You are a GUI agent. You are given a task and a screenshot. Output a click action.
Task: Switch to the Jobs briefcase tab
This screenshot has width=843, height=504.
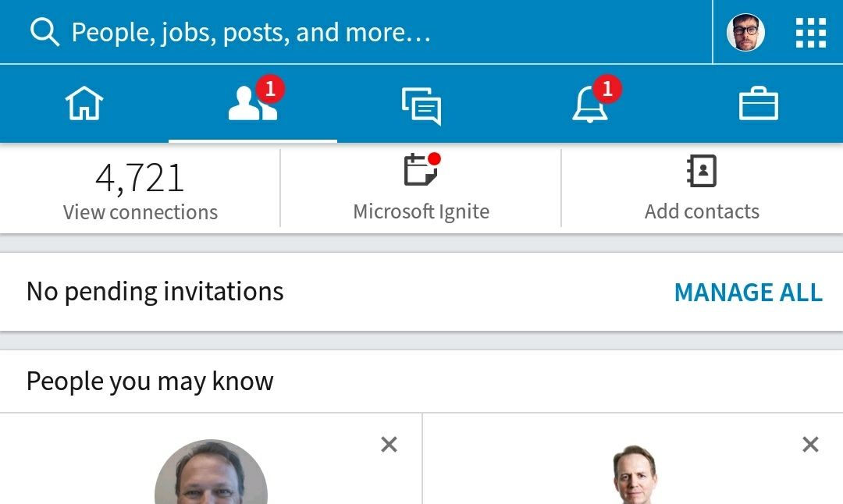(x=759, y=103)
